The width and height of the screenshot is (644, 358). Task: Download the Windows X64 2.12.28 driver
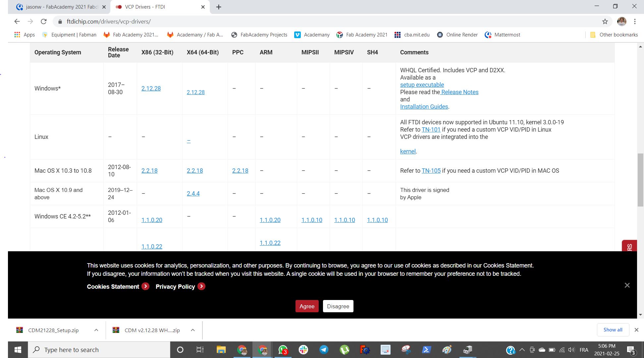click(x=195, y=92)
